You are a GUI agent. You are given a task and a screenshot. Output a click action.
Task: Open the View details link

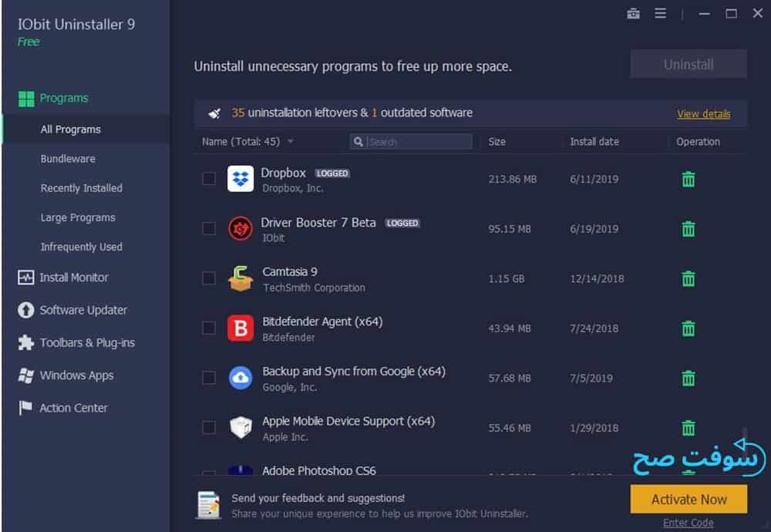pos(703,114)
